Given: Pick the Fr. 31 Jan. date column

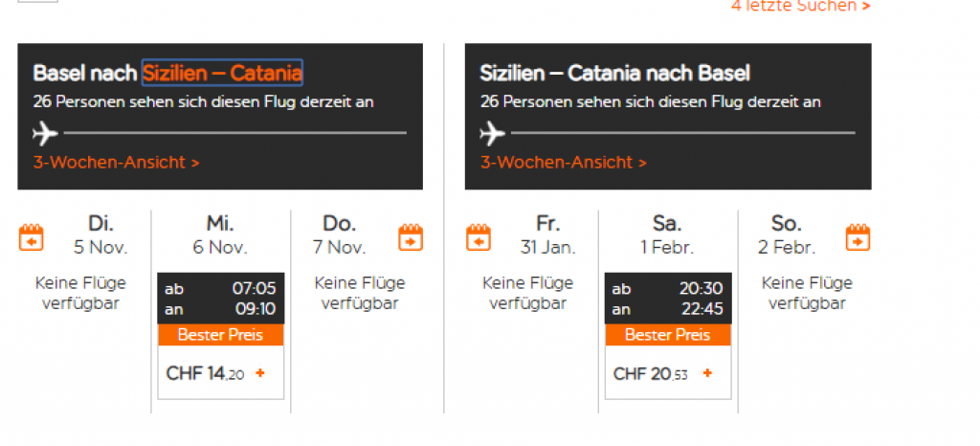Looking at the screenshot, I should point(547,234).
